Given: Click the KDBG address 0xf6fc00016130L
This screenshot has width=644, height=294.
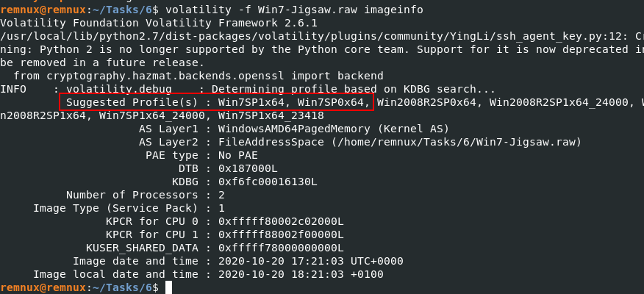Looking at the screenshot, I should point(268,182).
